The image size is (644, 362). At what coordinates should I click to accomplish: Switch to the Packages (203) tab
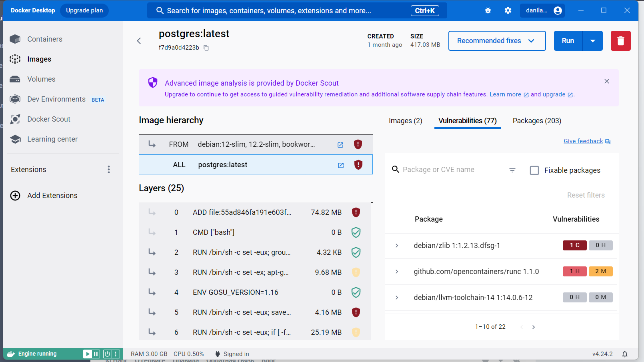click(x=537, y=121)
